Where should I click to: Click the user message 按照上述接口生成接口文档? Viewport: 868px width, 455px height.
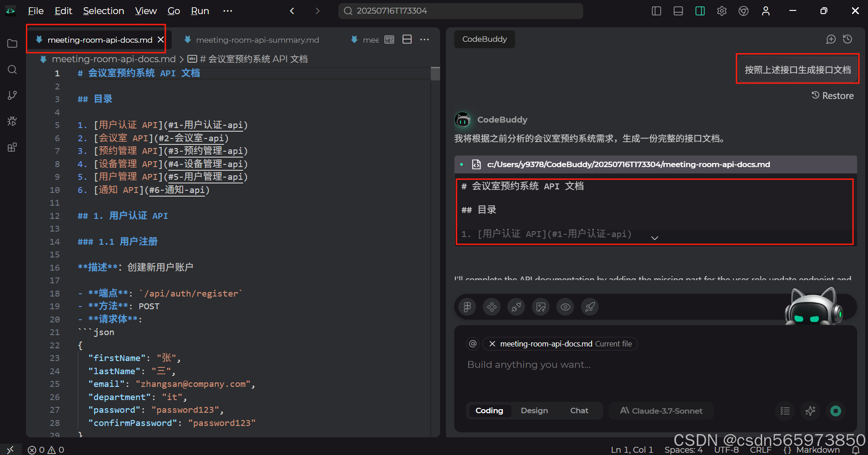(x=798, y=70)
